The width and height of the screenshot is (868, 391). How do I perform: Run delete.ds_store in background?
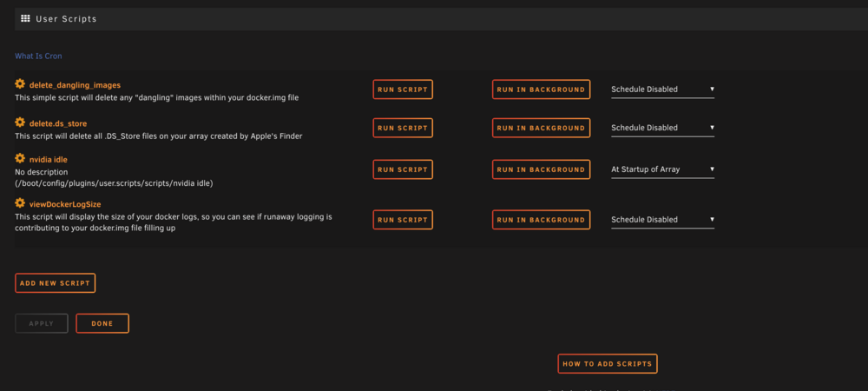[541, 128]
